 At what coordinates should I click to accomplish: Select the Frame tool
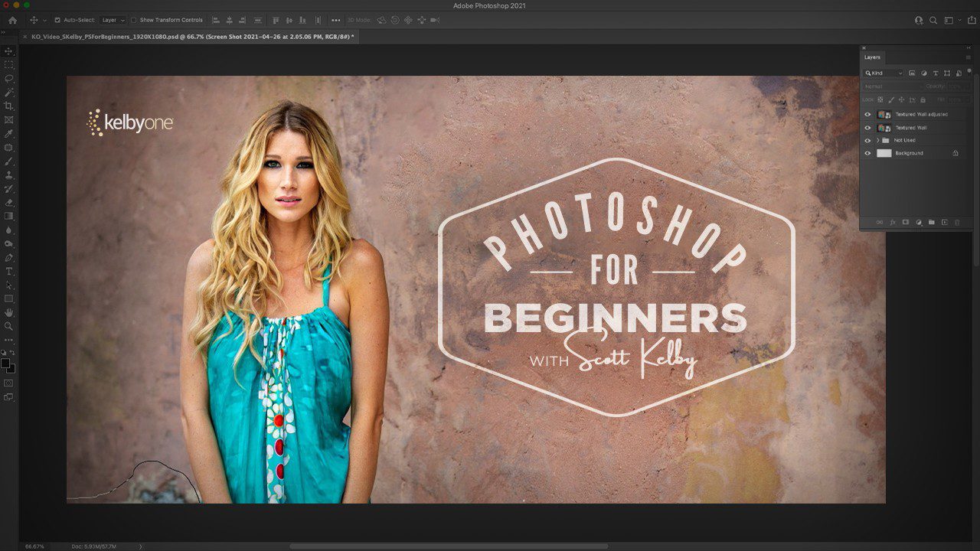9,120
